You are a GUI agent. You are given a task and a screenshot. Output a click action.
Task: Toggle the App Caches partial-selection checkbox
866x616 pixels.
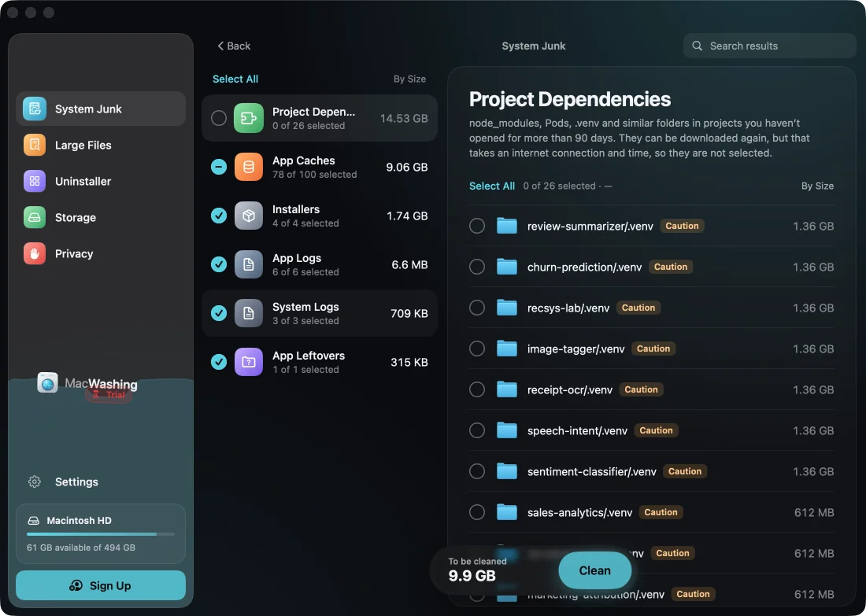tap(219, 167)
